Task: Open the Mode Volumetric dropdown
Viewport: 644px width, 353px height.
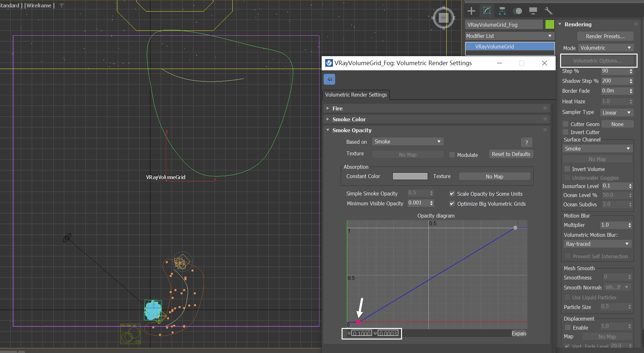Action: coord(606,48)
